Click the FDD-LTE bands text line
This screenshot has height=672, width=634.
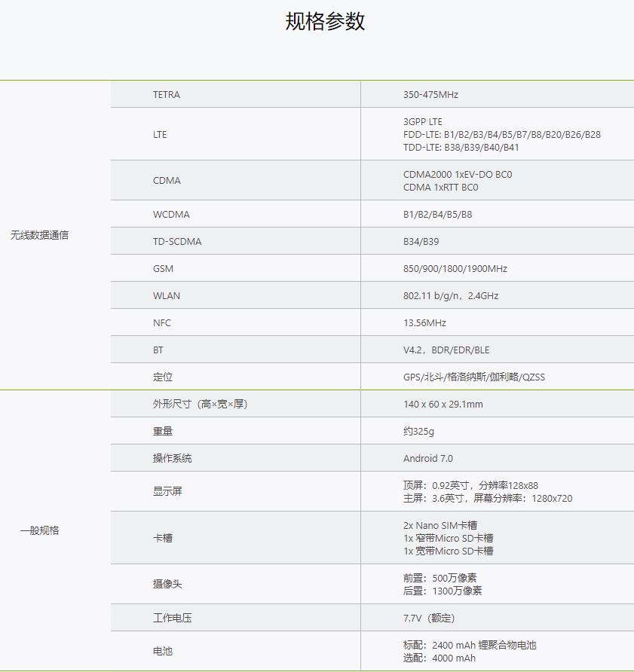click(501, 135)
